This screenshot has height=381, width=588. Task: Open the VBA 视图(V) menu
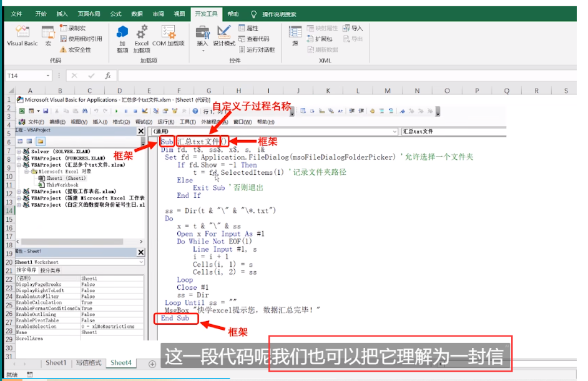(x=79, y=122)
